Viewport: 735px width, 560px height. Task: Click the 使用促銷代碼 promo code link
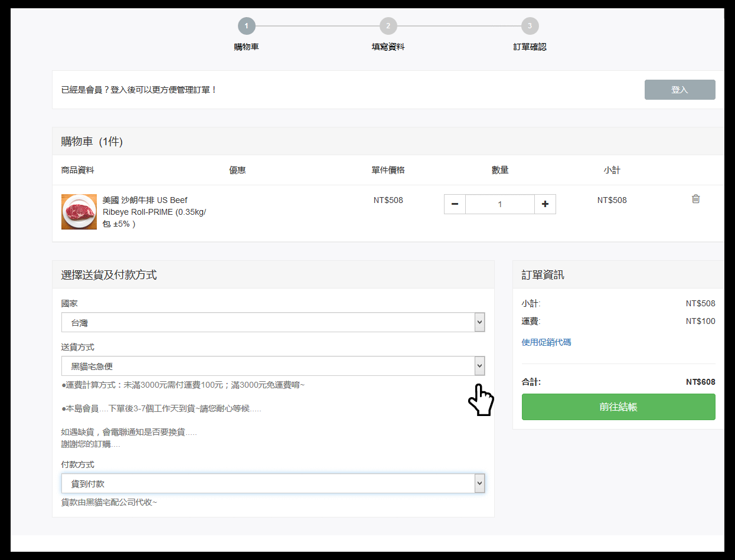pos(546,342)
